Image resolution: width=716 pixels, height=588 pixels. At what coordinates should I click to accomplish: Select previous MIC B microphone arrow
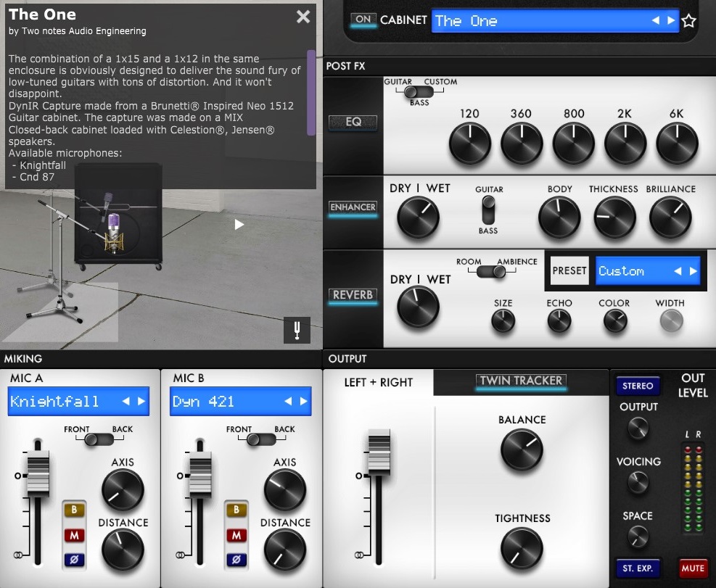(x=288, y=401)
